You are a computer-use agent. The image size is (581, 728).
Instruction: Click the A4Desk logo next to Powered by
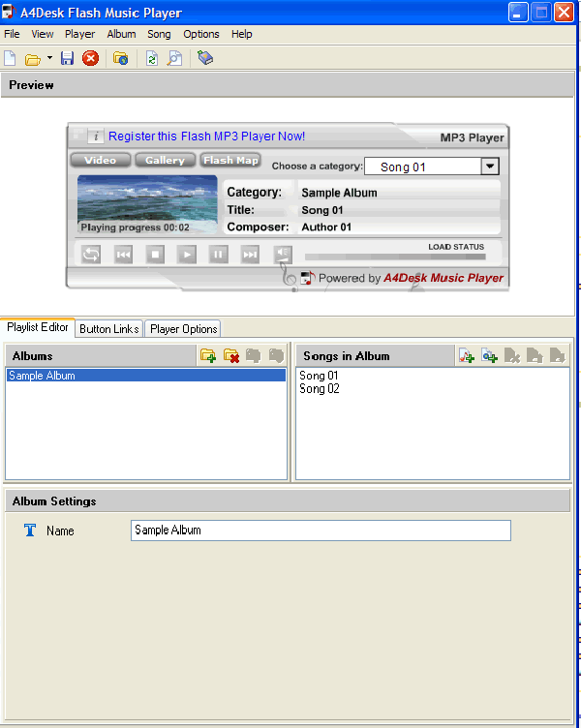click(308, 278)
